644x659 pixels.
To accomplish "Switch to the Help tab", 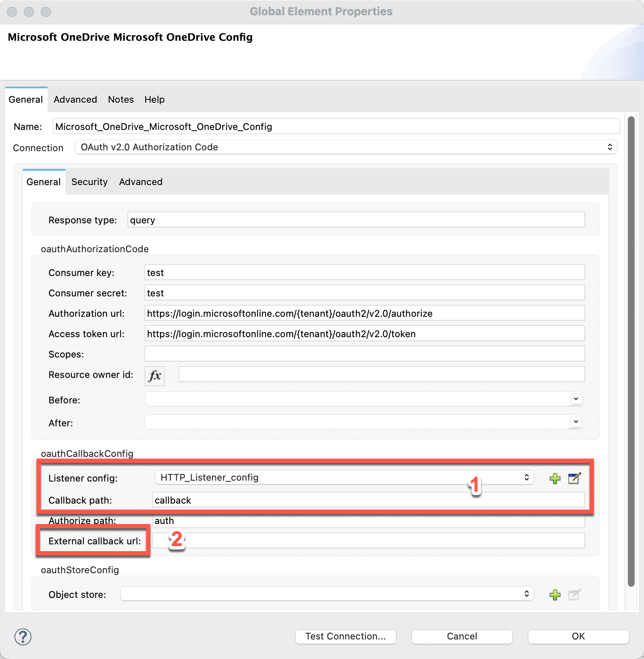I will (x=154, y=99).
